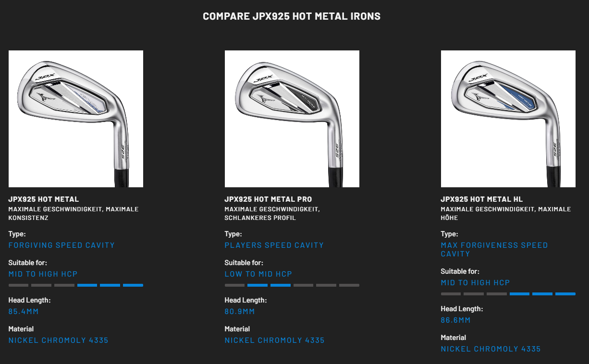Click the handicap bar of the leftmost iron
Viewport: 589px width, 364px height.
tap(76, 285)
